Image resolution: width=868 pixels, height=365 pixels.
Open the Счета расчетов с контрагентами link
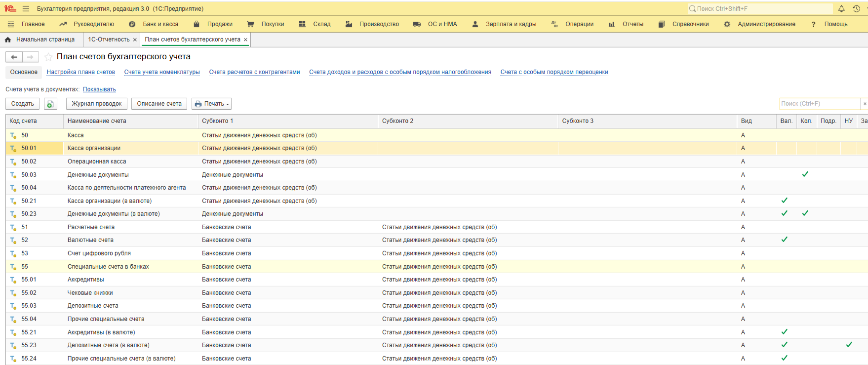coord(255,72)
